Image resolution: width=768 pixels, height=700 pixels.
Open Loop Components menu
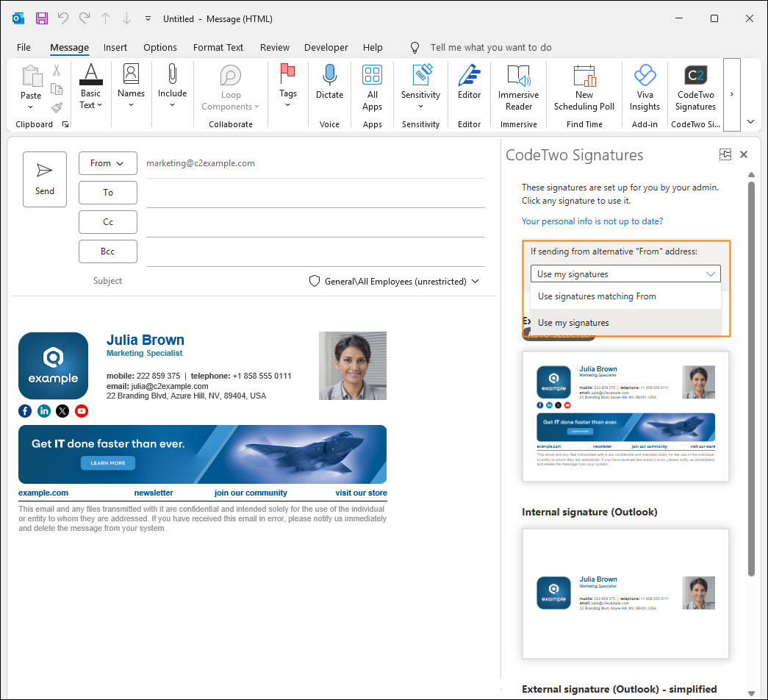(231, 88)
